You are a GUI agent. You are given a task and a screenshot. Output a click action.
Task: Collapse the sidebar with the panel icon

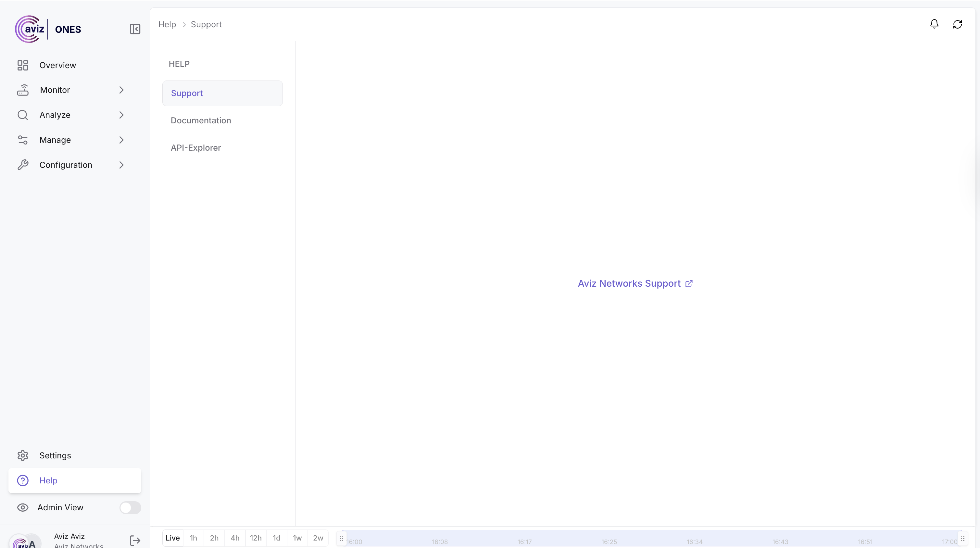pyautogui.click(x=135, y=29)
